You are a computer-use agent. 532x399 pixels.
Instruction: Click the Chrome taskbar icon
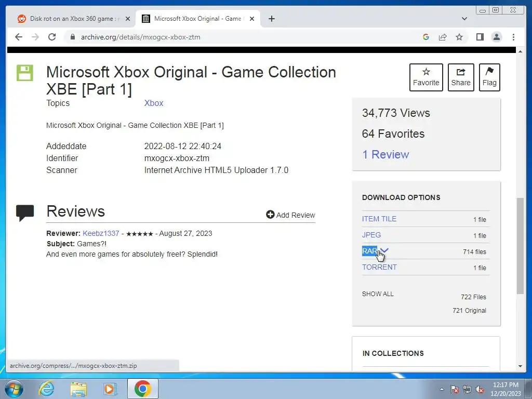pos(142,389)
